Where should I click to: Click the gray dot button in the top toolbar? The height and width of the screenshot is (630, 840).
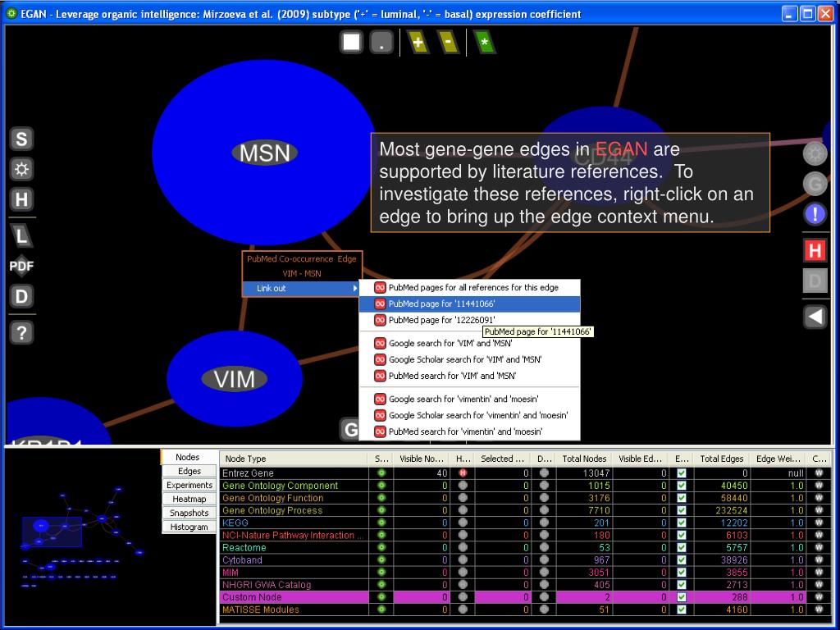pyautogui.click(x=381, y=42)
